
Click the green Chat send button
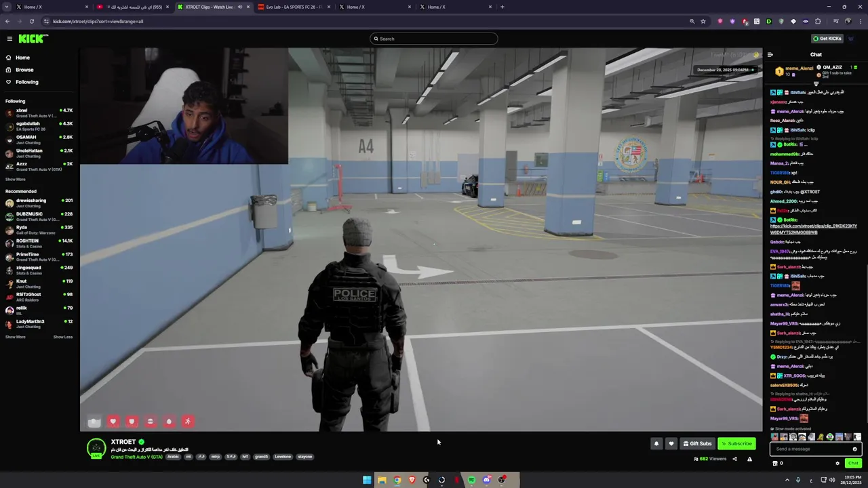853,464
